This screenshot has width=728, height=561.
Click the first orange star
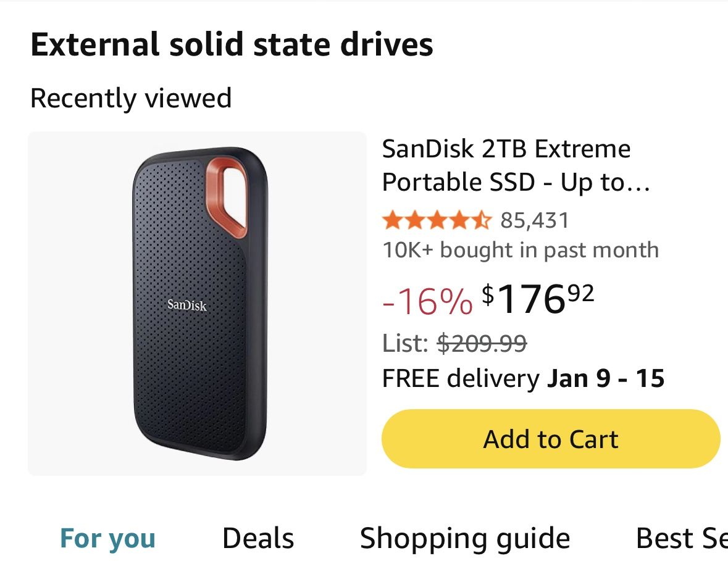pyautogui.click(x=392, y=220)
